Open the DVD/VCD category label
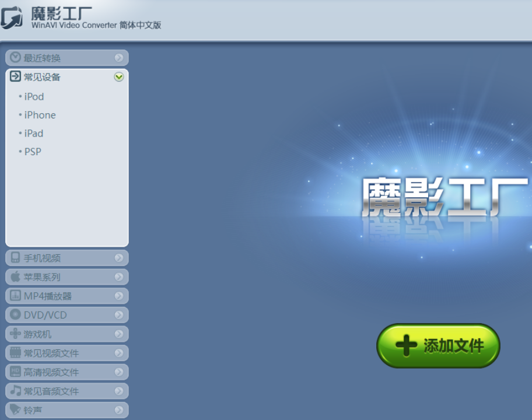 click(45, 315)
